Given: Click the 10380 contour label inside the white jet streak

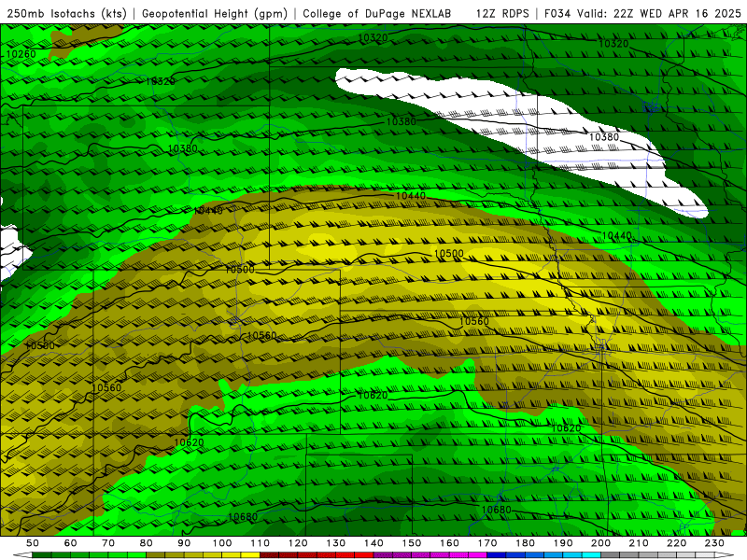Looking at the screenshot, I should (x=604, y=137).
